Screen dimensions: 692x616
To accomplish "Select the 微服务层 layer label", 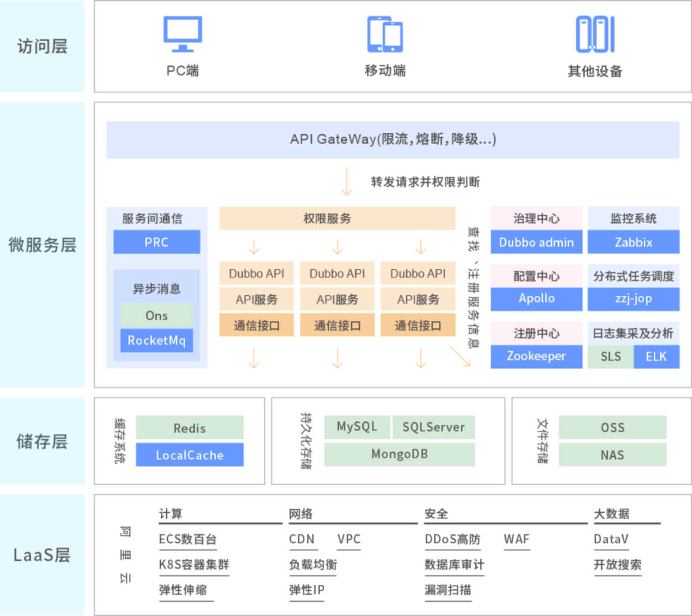I will click(x=42, y=245).
